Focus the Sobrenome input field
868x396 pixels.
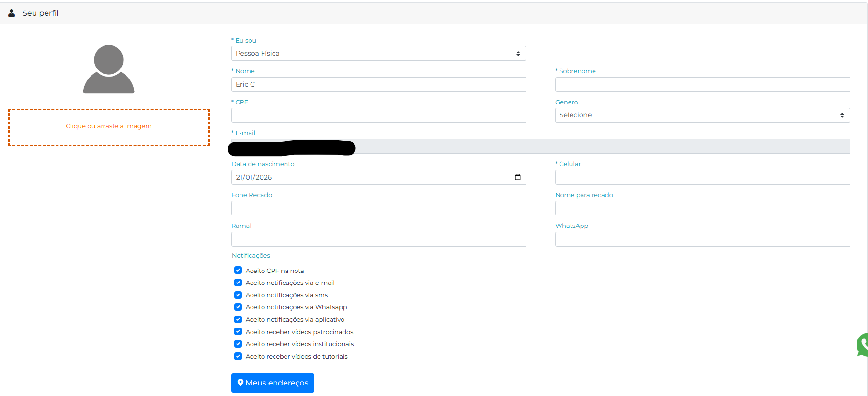click(x=702, y=84)
